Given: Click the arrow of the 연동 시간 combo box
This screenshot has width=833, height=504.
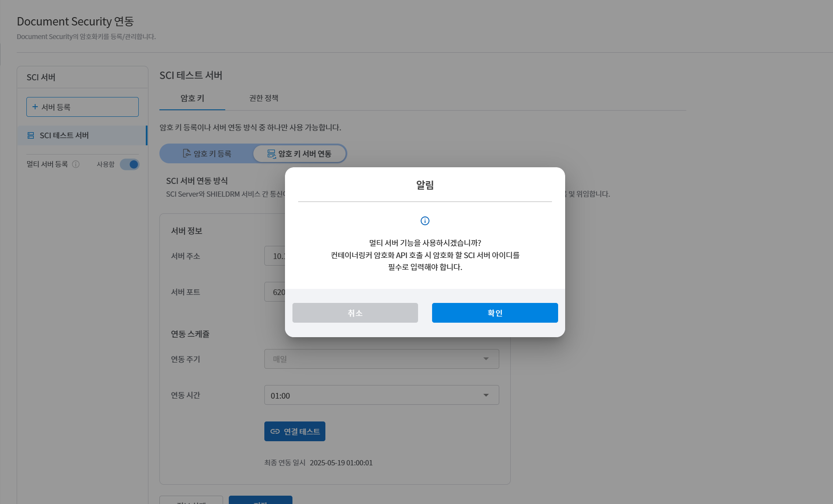Looking at the screenshot, I should [x=486, y=395].
